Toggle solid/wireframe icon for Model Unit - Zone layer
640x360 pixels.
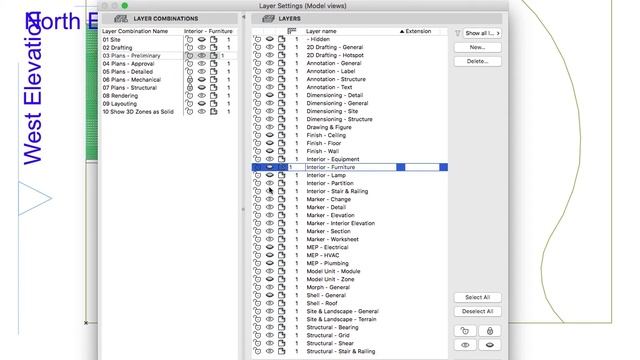pos(282,279)
